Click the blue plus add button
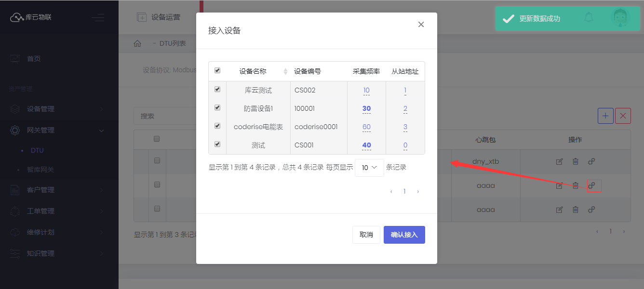This screenshot has width=644, height=289. pos(605,116)
